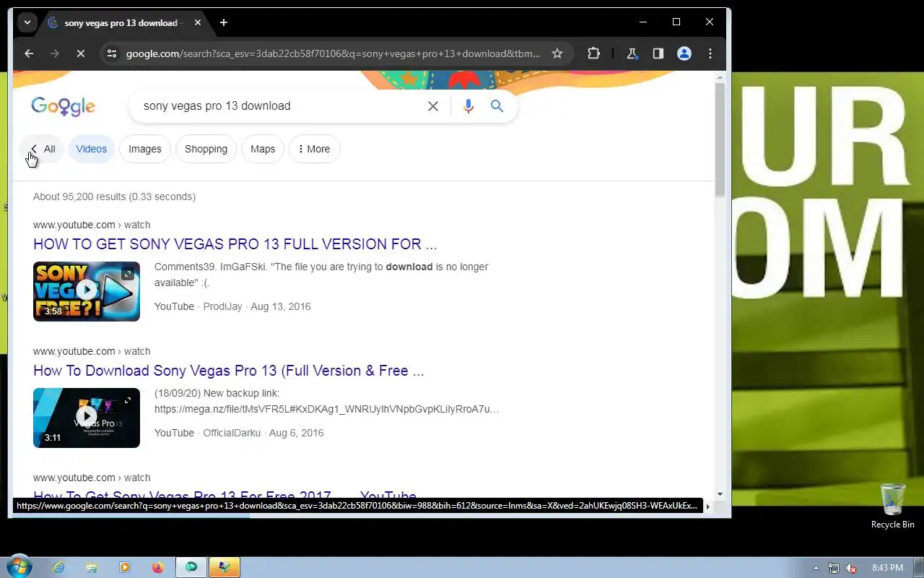Screen dimensions: 924x578
Task: Maximize the Chrome window
Action: [x=676, y=22]
